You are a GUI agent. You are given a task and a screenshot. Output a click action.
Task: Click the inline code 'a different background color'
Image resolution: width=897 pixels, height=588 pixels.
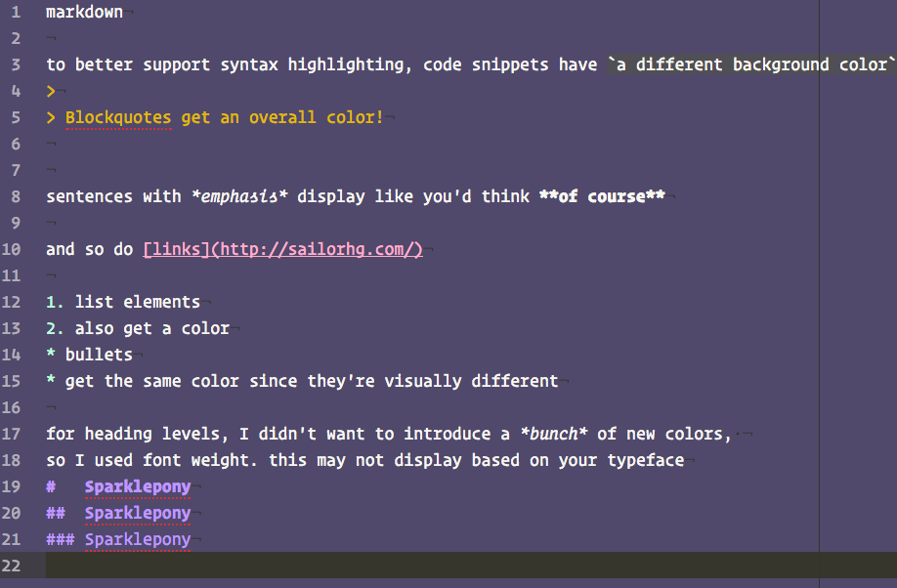(751, 64)
